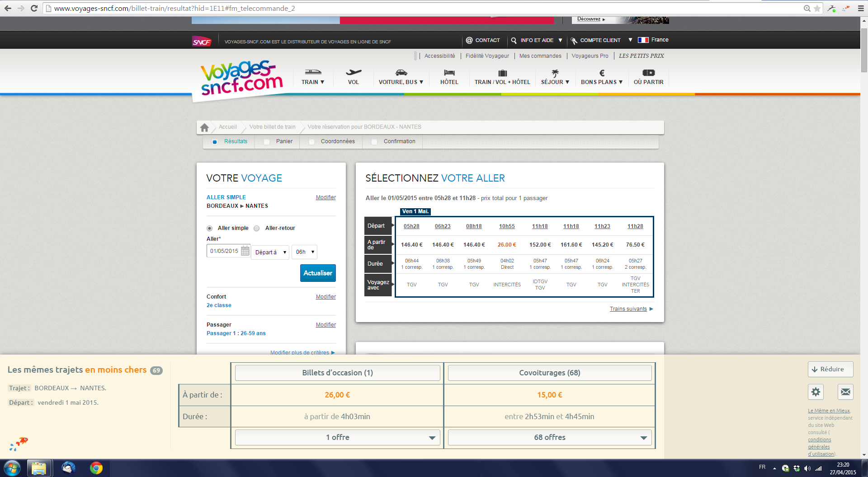Go back with the browser back arrow
This screenshot has height=477, width=868.
coord(8,8)
